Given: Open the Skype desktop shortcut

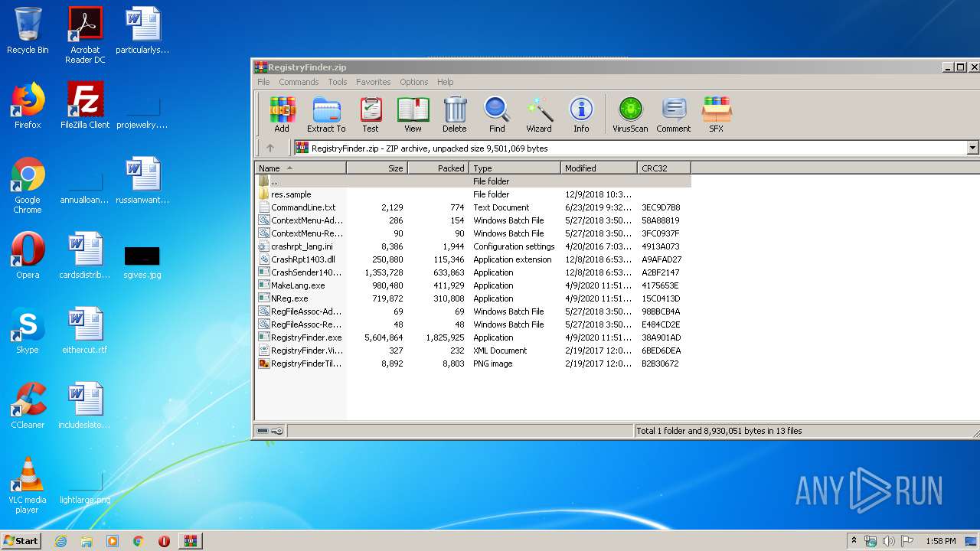Looking at the screenshot, I should coord(28,331).
